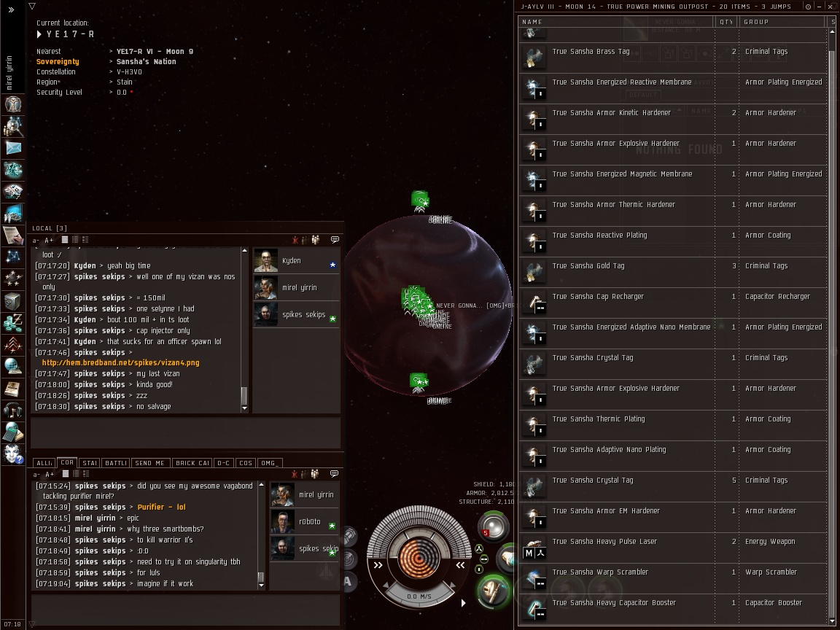Click the small triangle beside the clock at bottom-left
840x630 pixels.
(x=31, y=624)
